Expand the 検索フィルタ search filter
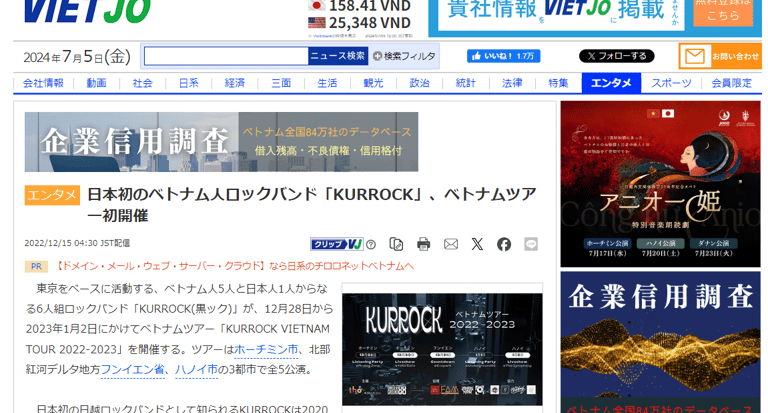The height and width of the screenshot is (413, 768). pos(404,56)
